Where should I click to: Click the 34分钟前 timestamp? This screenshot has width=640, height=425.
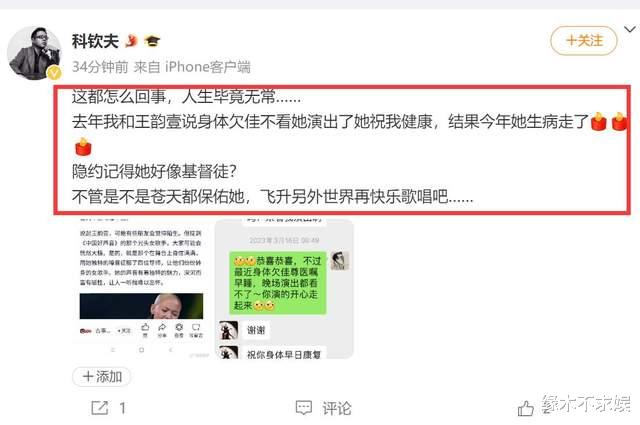coord(100,67)
